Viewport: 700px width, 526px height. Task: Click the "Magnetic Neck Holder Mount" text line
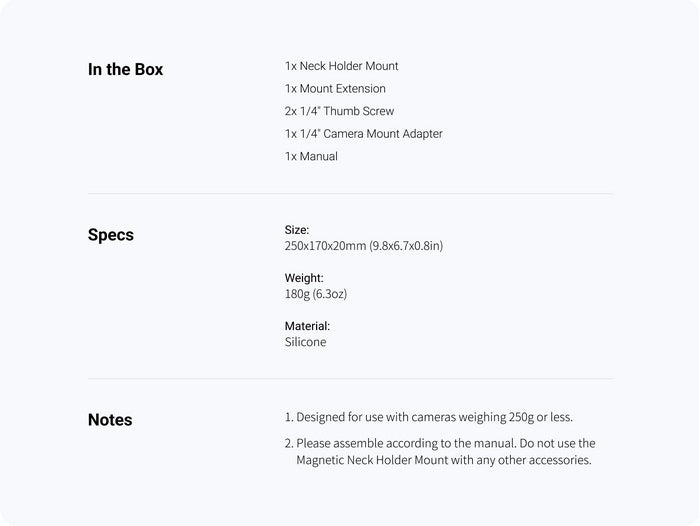444,460
